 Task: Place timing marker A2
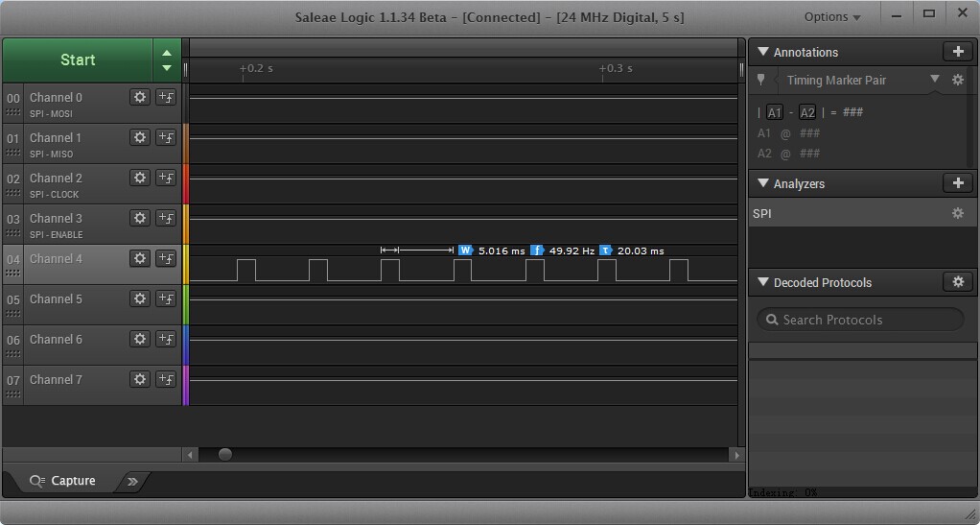pos(807,112)
